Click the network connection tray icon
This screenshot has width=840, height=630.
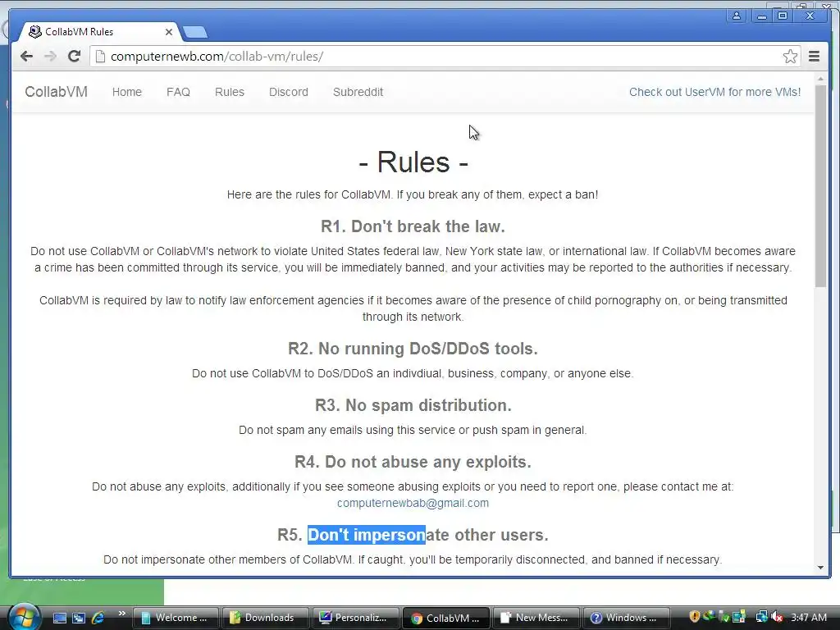click(x=761, y=617)
